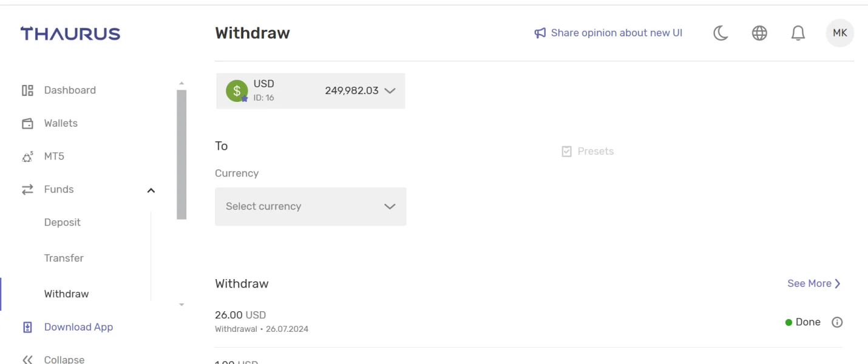
Task: Toggle the Presets checkbox
Action: [x=567, y=152]
